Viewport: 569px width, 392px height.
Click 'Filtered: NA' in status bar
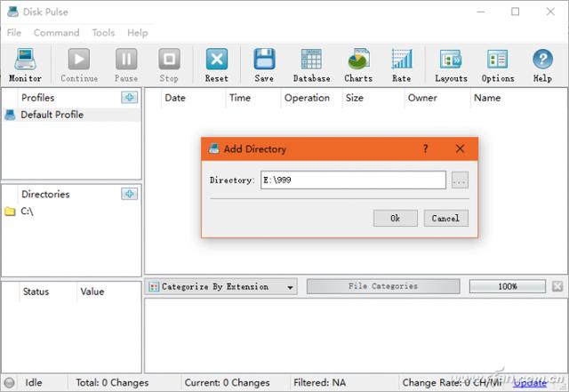[x=319, y=382]
